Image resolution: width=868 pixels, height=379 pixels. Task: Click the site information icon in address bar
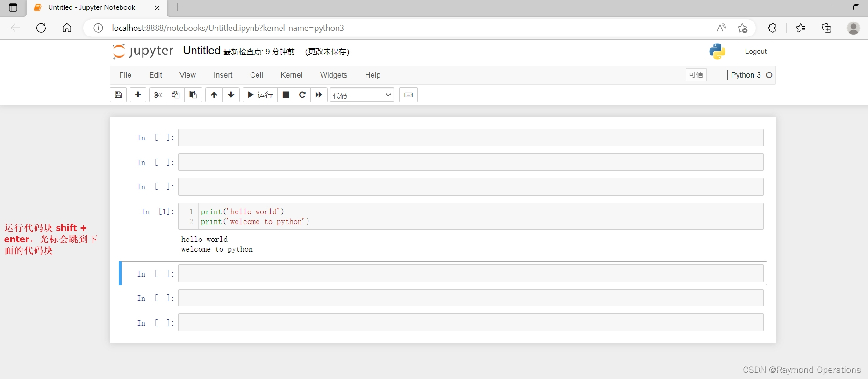(98, 28)
